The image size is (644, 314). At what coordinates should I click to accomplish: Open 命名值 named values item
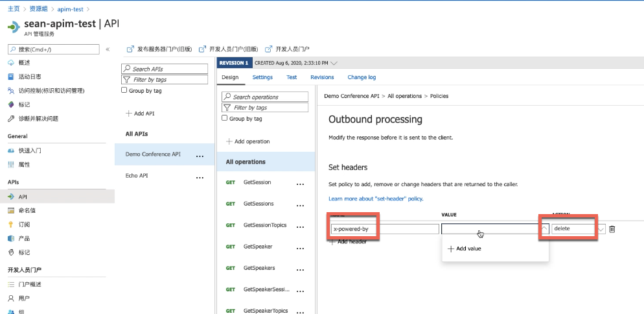pyautogui.click(x=27, y=210)
